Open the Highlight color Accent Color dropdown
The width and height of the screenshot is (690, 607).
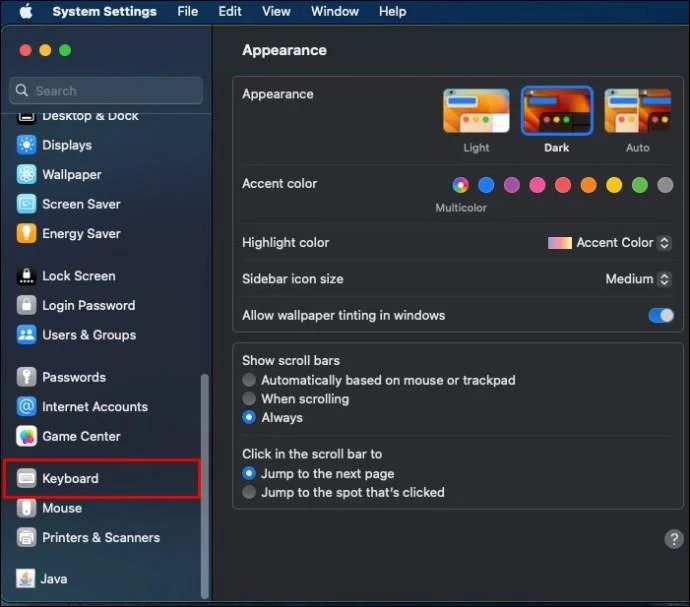point(609,243)
